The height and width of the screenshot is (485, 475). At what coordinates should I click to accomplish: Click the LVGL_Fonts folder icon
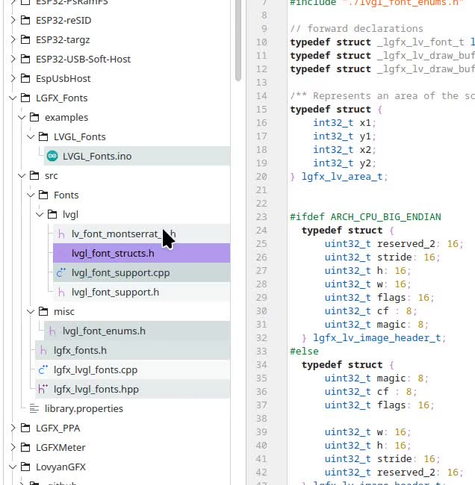coord(43,136)
